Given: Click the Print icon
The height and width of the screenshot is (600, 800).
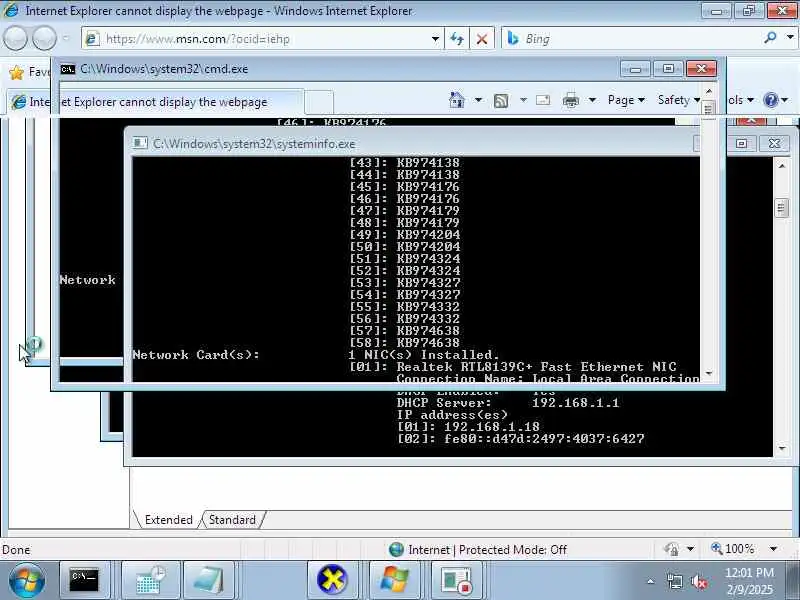Looking at the screenshot, I should click(570, 101).
